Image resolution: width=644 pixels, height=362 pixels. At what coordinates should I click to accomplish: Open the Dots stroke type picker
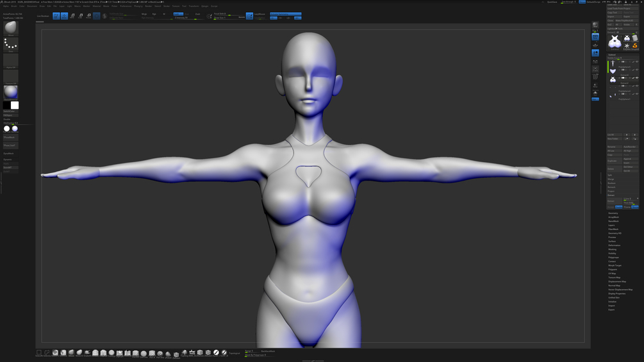(11, 44)
